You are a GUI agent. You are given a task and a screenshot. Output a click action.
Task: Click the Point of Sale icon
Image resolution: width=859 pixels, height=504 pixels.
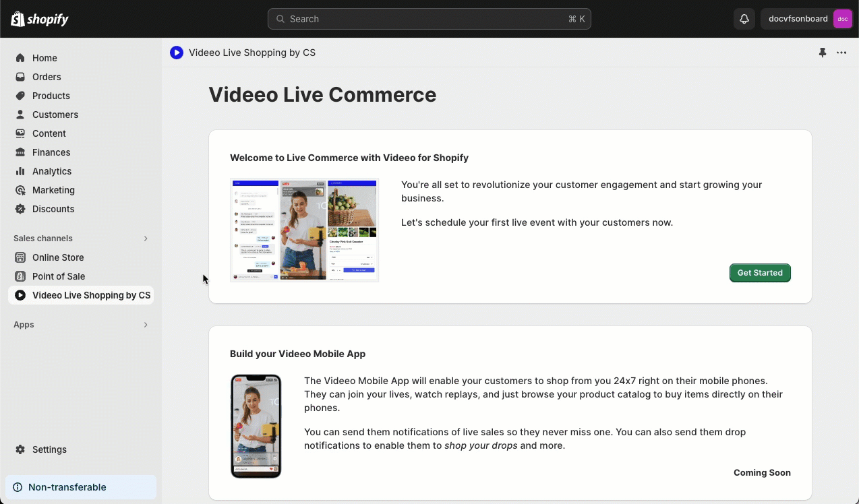tap(20, 276)
